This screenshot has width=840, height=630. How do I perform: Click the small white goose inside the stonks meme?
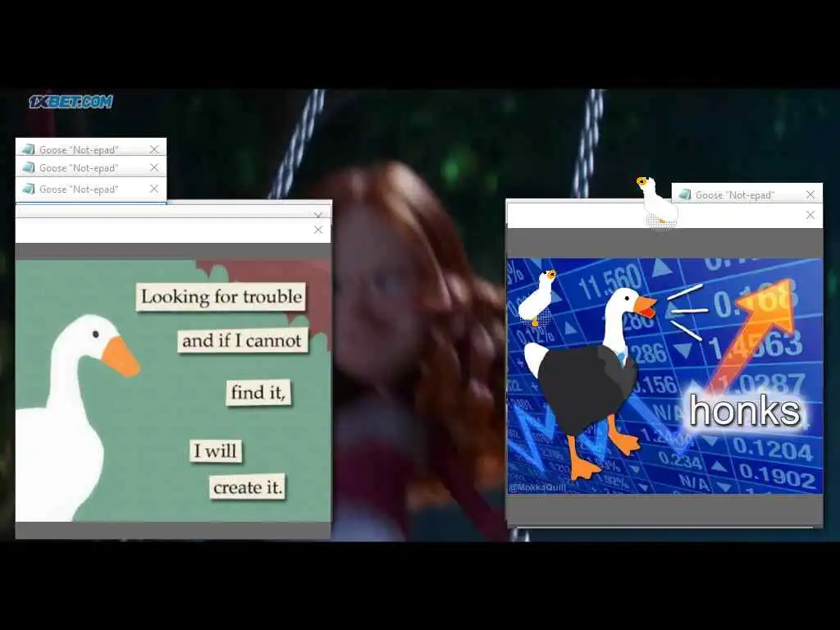point(537,297)
